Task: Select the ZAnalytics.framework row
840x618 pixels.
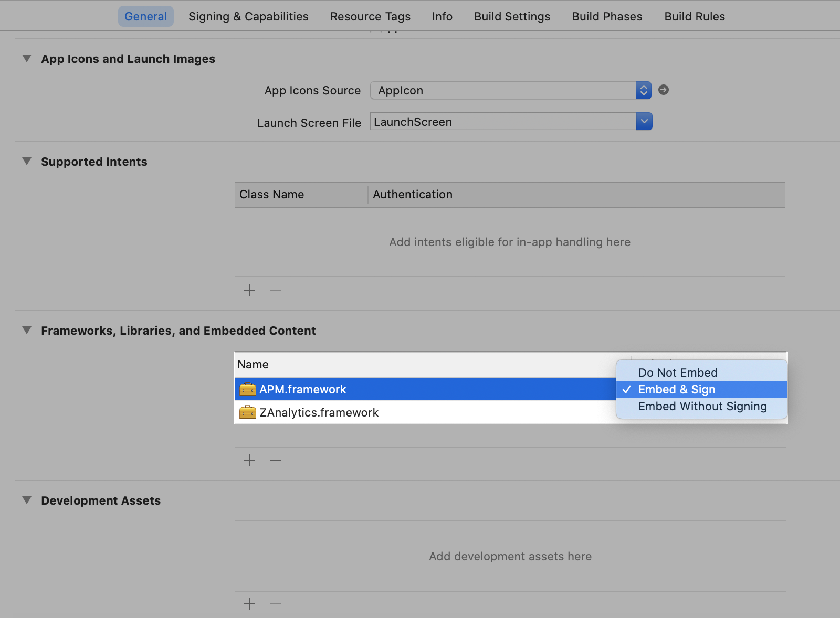Action: (x=420, y=412)
